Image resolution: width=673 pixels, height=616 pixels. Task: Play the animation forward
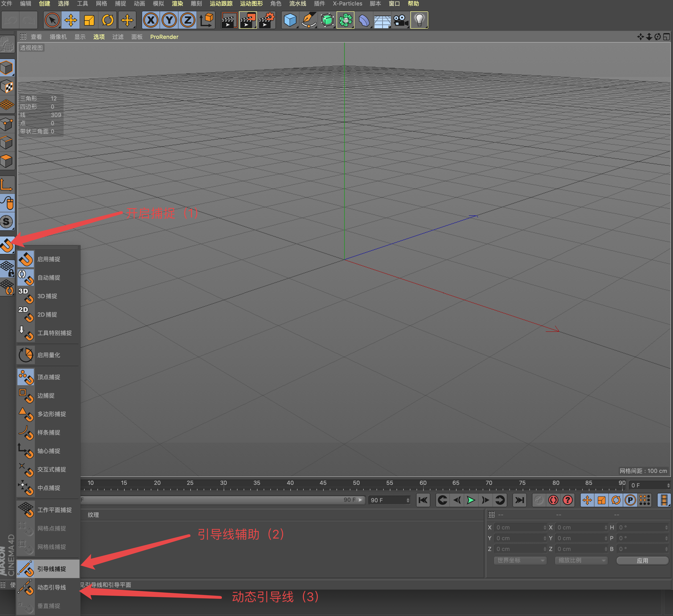pyautogui.click(x=471, y=500)
